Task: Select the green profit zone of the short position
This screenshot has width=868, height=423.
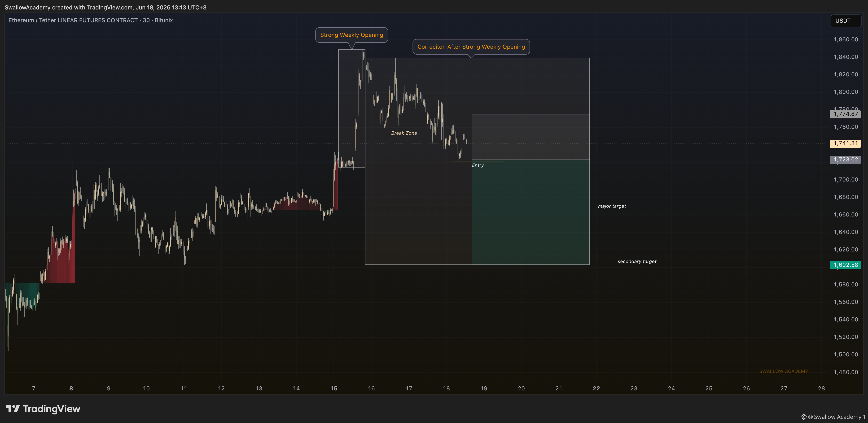Action: [x=531, y=212]
